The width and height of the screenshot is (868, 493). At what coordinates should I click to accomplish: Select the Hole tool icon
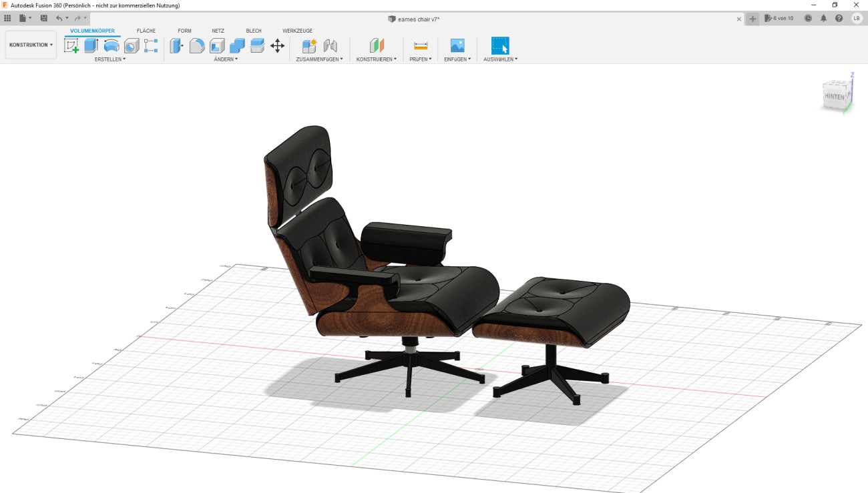pos(132,45)
